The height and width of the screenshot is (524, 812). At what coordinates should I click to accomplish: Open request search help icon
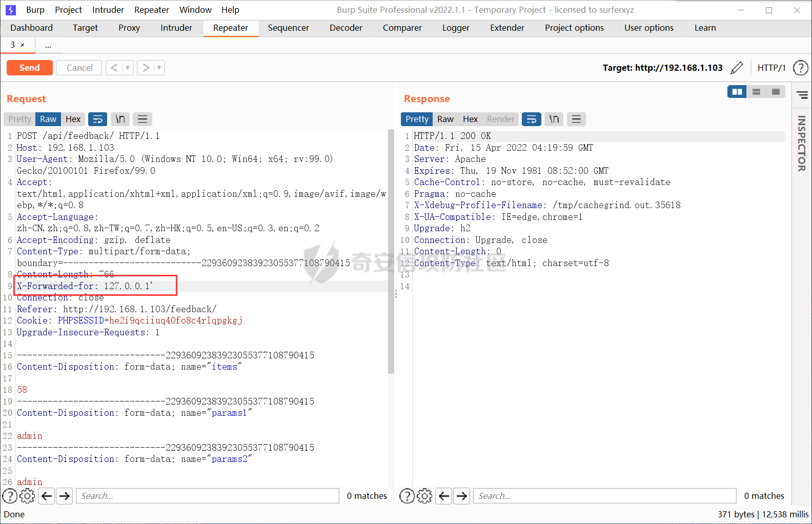point(10,496)
